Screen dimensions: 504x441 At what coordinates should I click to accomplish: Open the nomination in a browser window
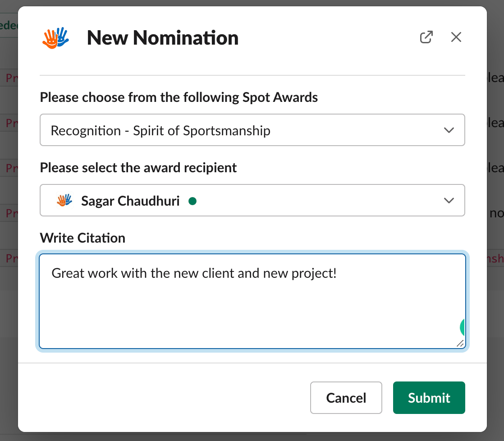426,37
